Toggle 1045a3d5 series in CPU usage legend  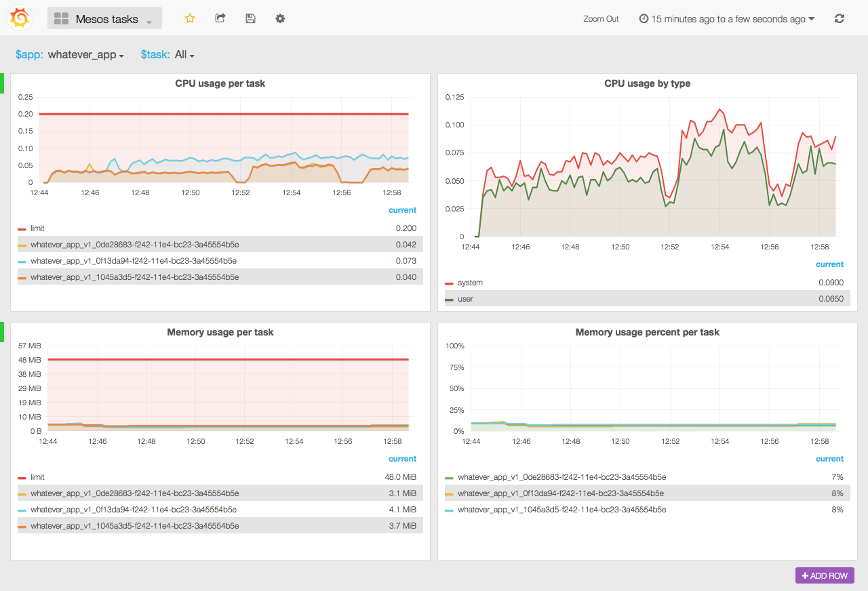(x=134, y=277)
